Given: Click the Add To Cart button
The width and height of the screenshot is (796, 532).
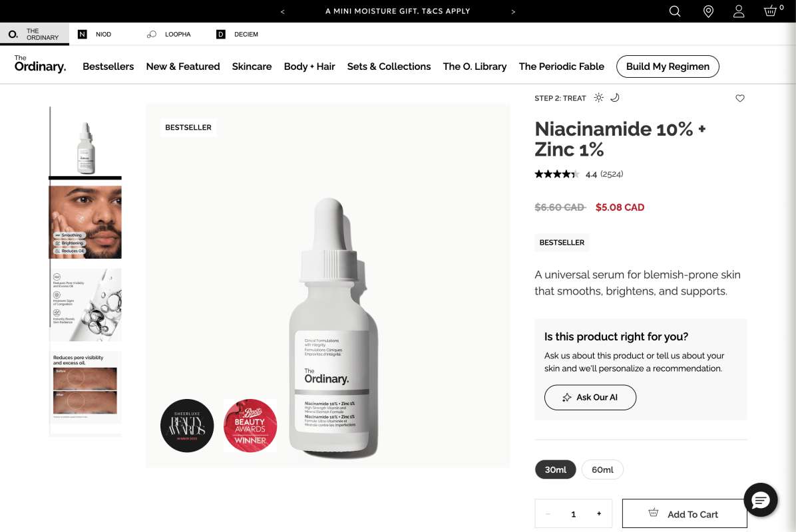Looking at the screenshot, I should pyautogui.click(x=684, y=514).
